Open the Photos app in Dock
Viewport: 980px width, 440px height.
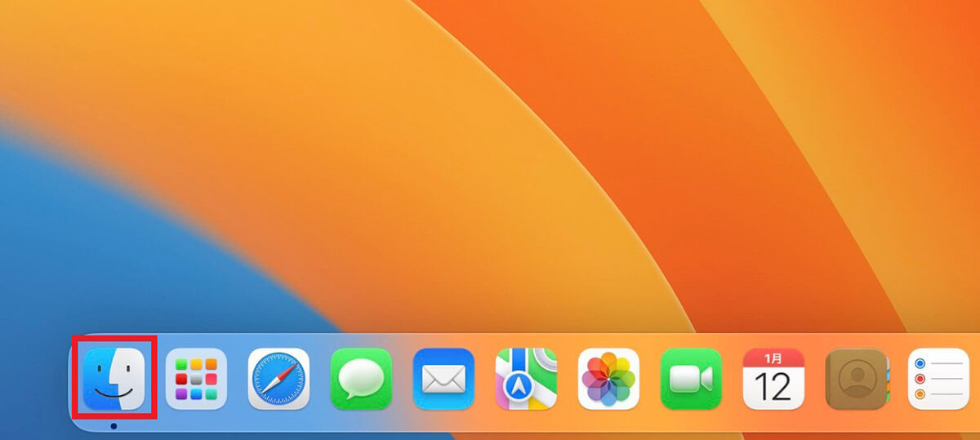608,379
